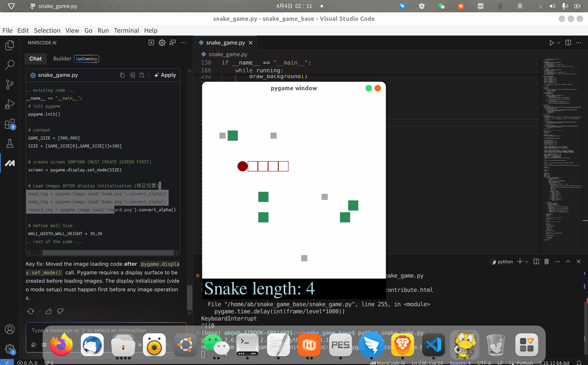Toggle split editor layout
Screen dimensions: 588x365
pos(568,43)
